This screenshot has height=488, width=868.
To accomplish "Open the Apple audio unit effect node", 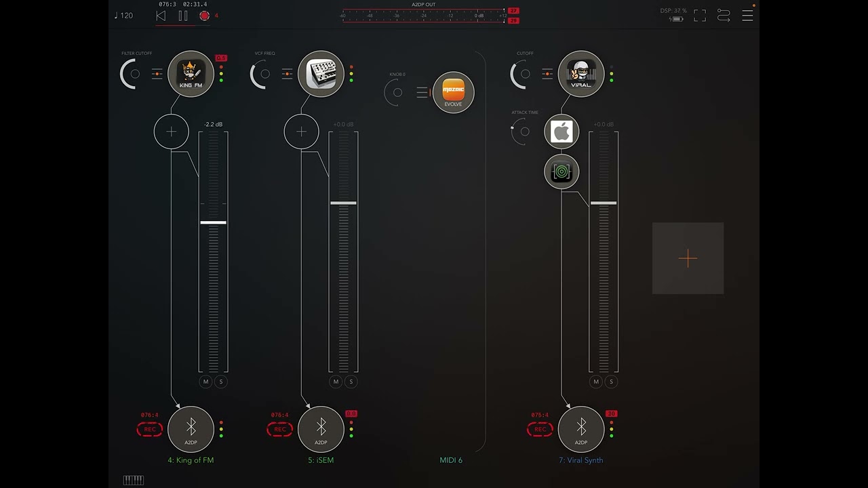I will click(561, 132).
